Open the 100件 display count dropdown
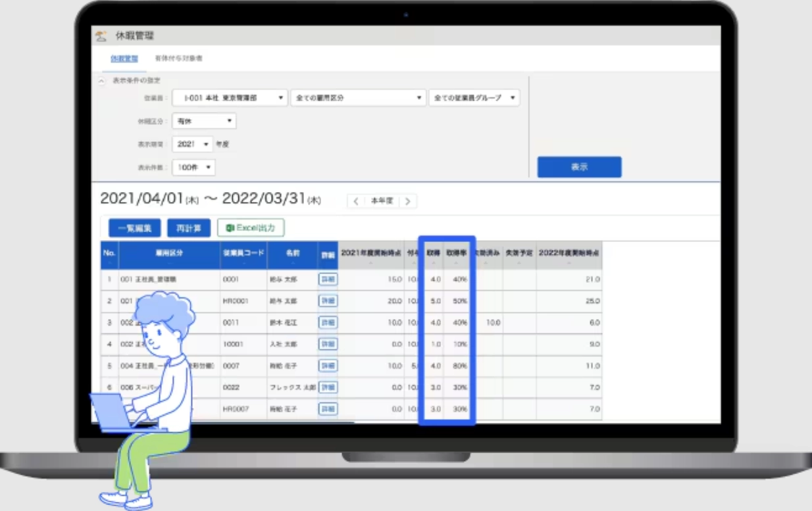 click(x=194, y=168)
